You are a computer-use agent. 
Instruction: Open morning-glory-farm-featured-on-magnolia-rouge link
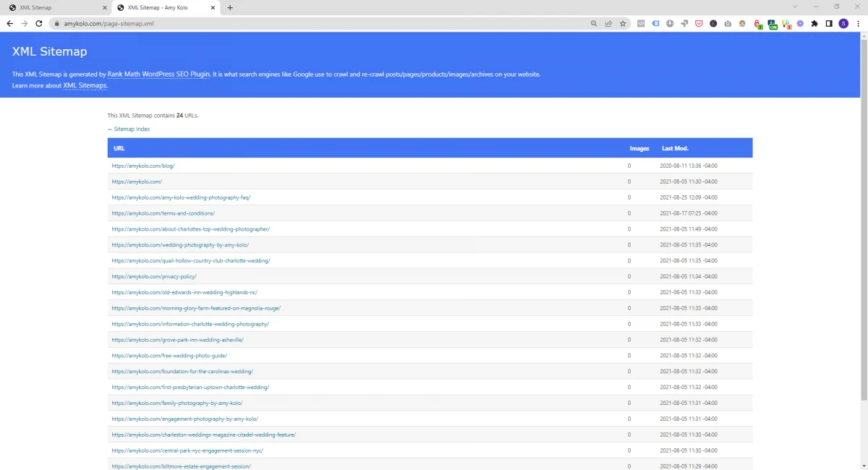click(x=196, y=308)
